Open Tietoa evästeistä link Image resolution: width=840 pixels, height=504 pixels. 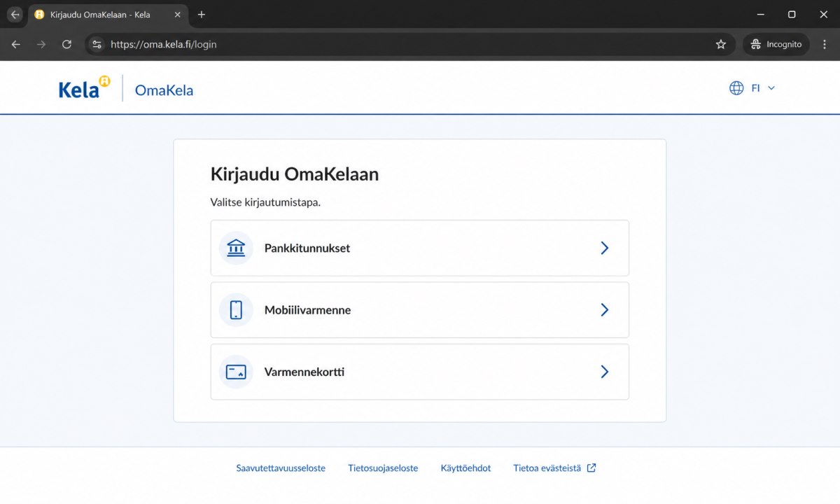547,468
